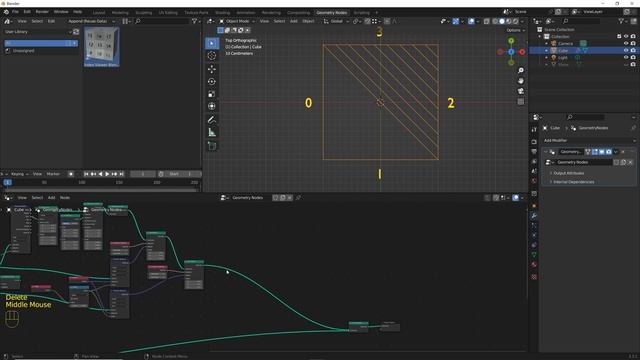Select the Annotate tool in viewport toolbar

[x=211, y=120]
